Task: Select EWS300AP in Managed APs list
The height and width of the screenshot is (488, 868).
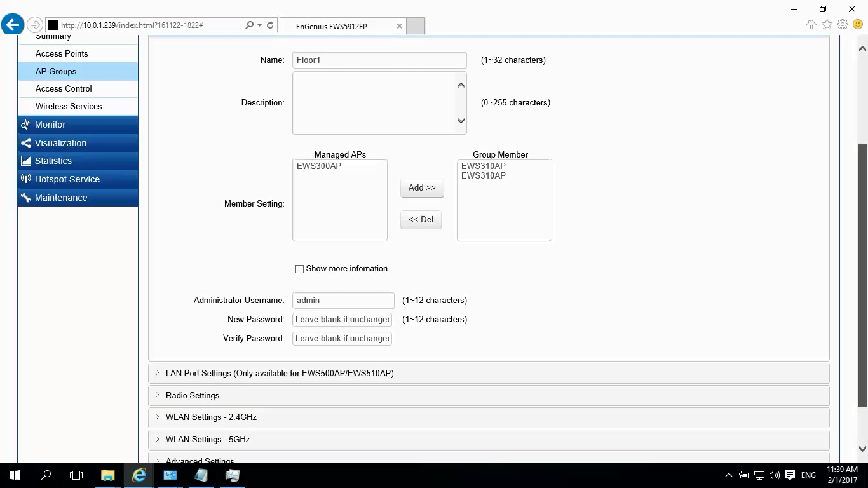Action: (x=319, y=166)
